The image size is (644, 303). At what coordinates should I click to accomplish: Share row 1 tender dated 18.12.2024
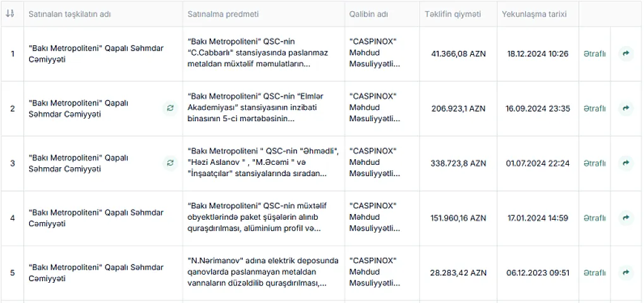click(x=626, y=53)
